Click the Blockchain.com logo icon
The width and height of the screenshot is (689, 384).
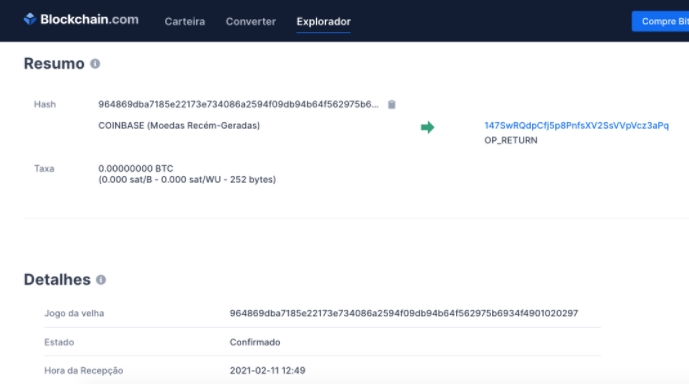pyautogui.click(x=30, y=19)
